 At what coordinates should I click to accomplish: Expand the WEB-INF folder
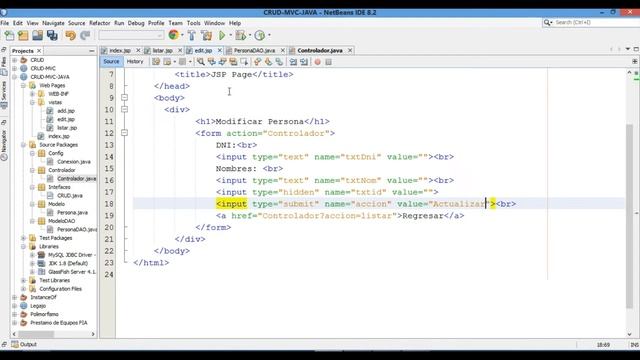point(33,94)
